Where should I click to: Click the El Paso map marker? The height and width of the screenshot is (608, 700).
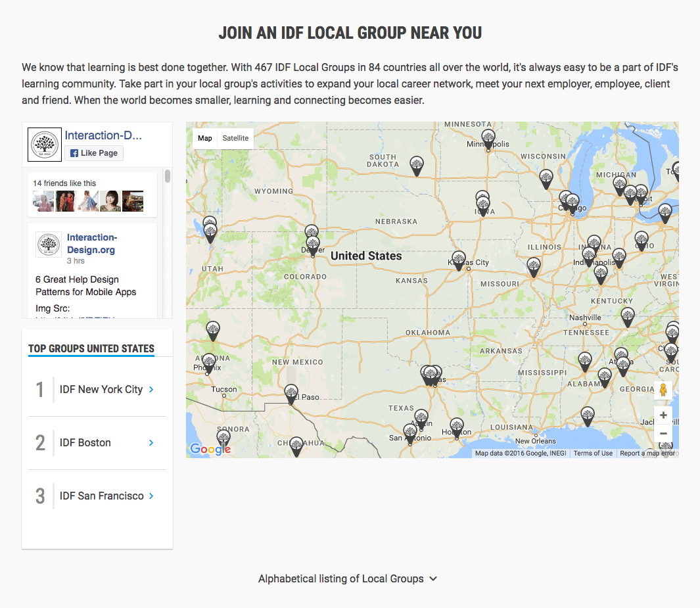coord(291,394)
